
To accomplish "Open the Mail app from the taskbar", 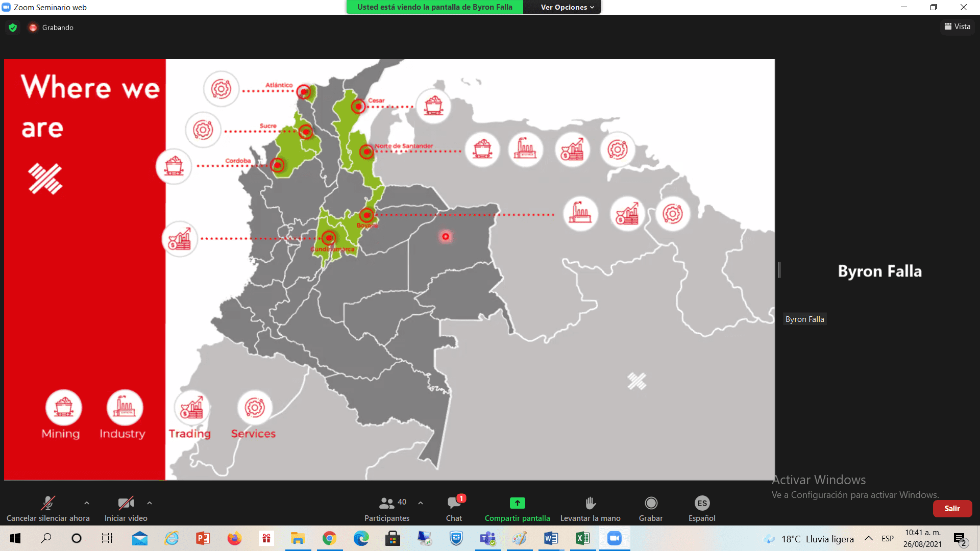I will coord(139,538).
